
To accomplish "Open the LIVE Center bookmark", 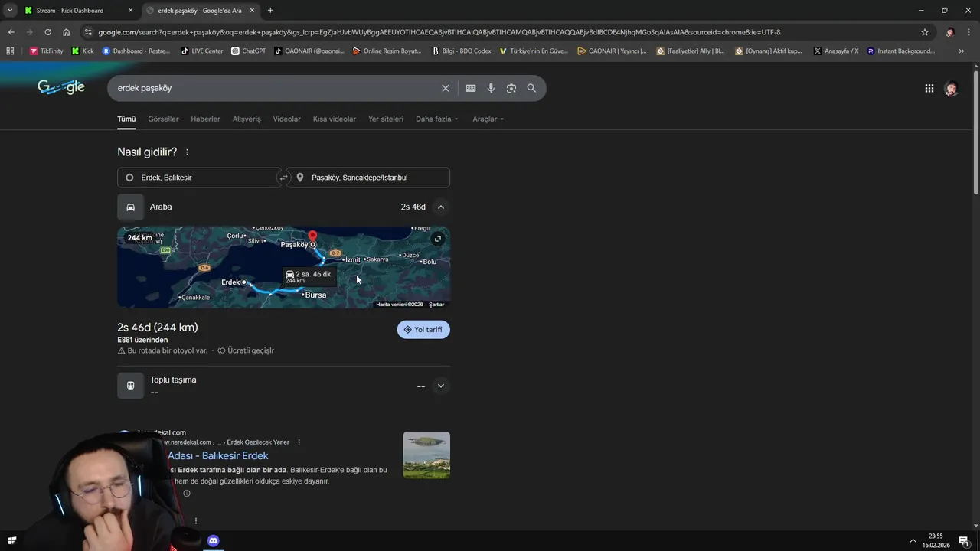I will point(201,51).
